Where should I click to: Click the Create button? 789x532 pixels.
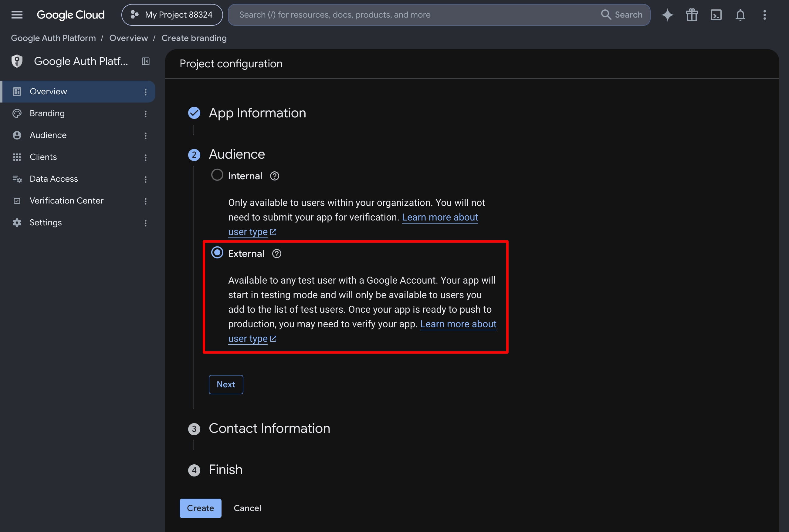pos(201,508)
